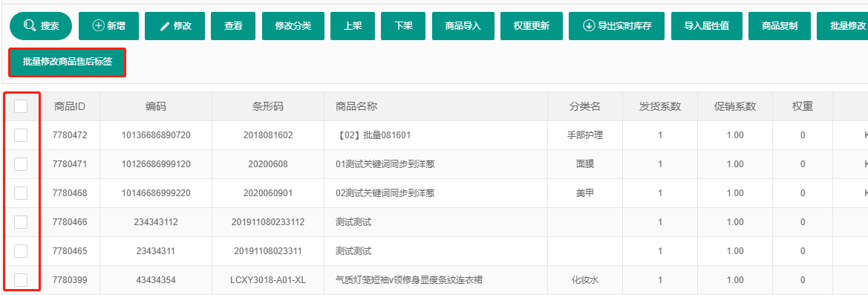Click the 新增 add button
Viewport: 868px width, 295px height.
coord(108,26)
